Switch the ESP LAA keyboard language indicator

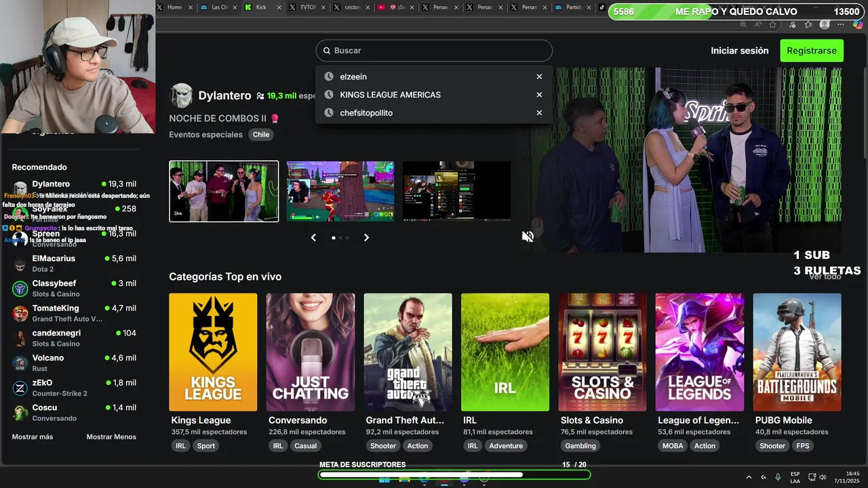coord(795,477)
